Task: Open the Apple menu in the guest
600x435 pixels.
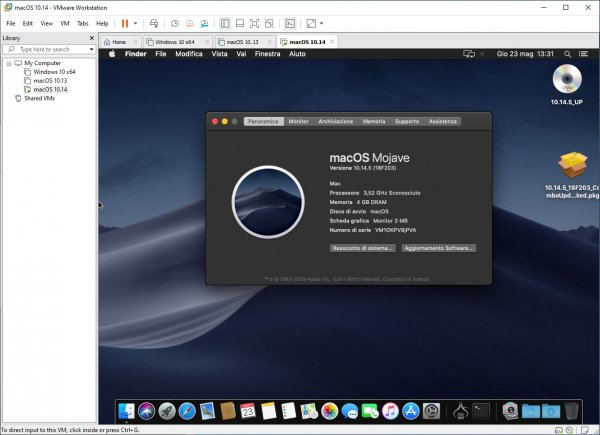Action: 112,54
